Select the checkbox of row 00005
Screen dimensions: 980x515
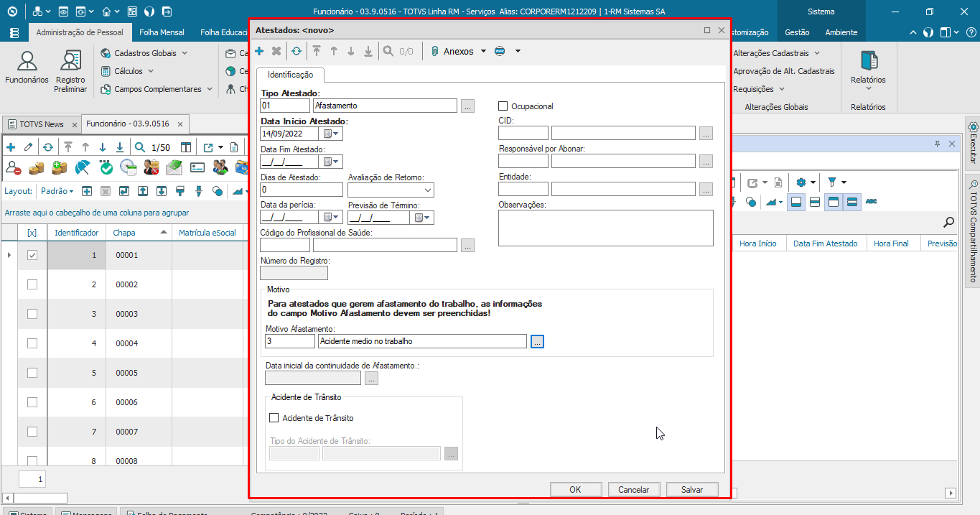tap(32, 373)
